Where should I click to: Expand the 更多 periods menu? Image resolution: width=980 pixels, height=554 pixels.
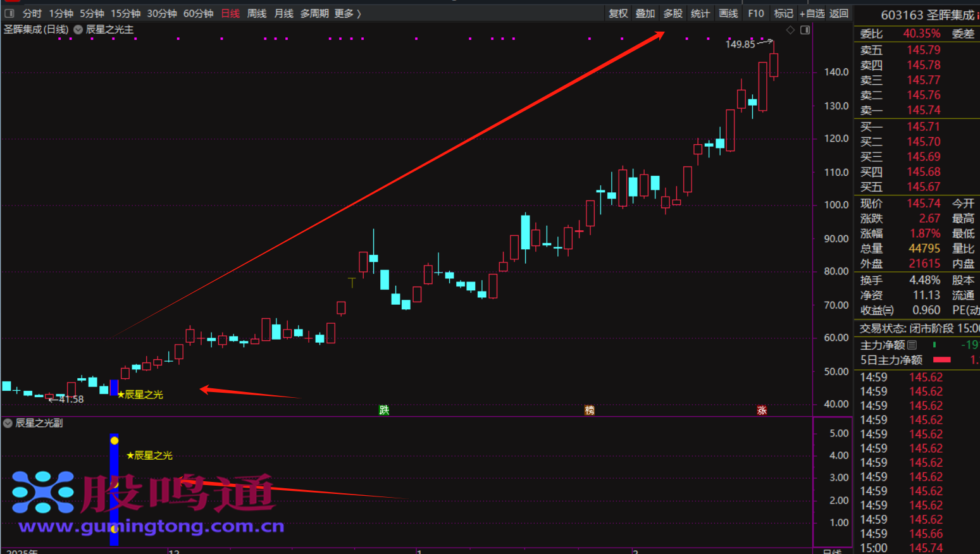point(347,13)
